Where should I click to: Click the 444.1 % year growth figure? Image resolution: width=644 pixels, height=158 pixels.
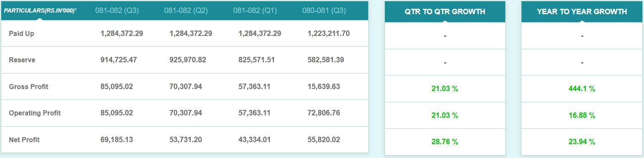pos(582,89)
